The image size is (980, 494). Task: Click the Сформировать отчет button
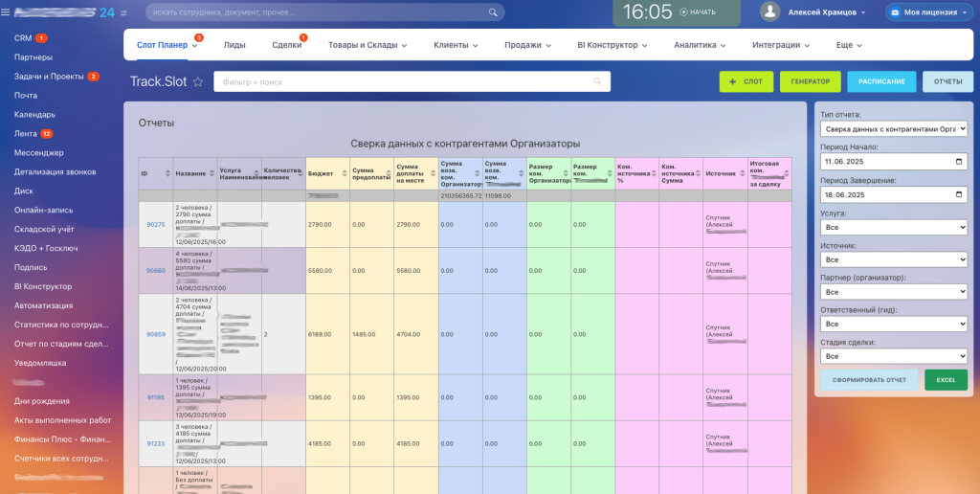869,380
